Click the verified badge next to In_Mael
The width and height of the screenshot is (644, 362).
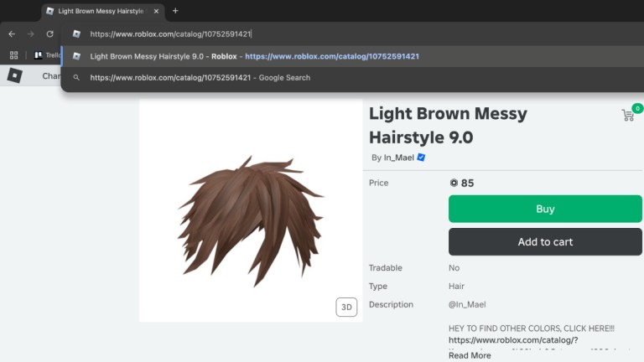(421, 158)
